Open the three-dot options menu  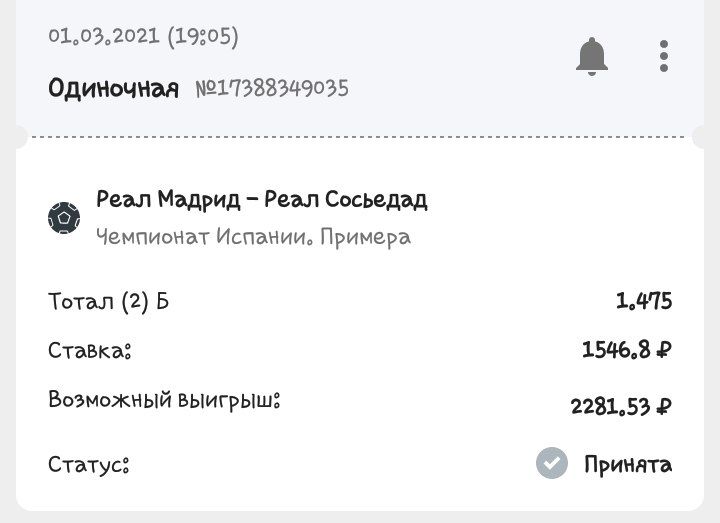pos(664,56)
